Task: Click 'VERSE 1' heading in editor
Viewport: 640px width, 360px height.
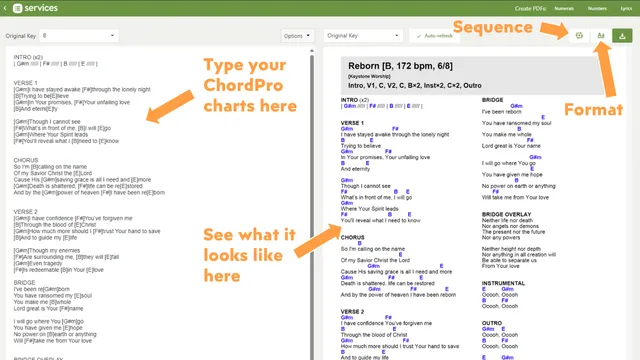Action: coord(25,83)
